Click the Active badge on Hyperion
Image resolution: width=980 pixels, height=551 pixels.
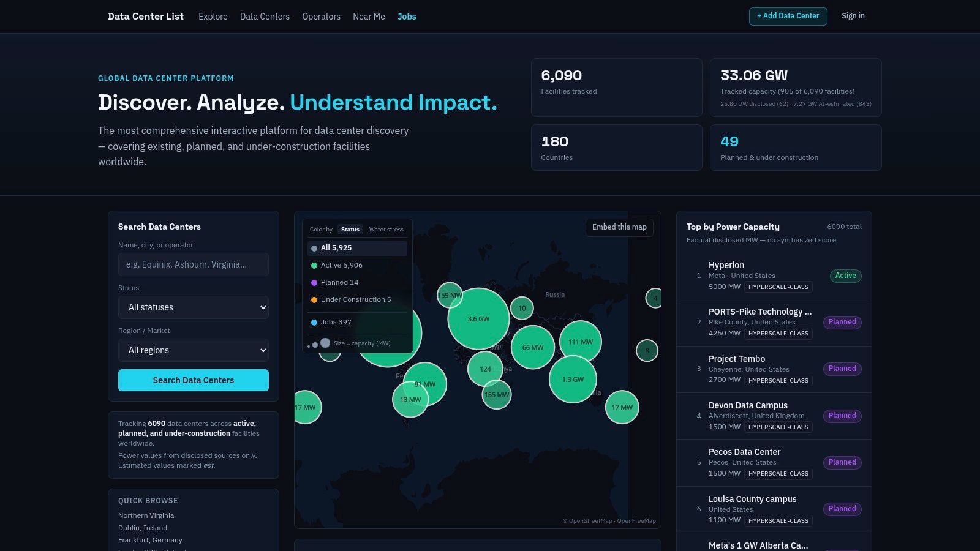(x=845, y=275)
